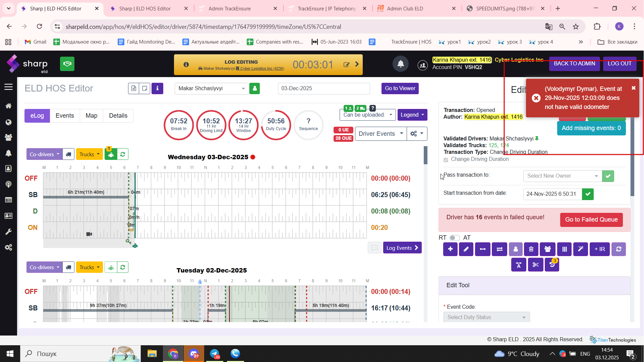Open the Legend dropdown
Screen dimensions: 644x362
[412, 115]
